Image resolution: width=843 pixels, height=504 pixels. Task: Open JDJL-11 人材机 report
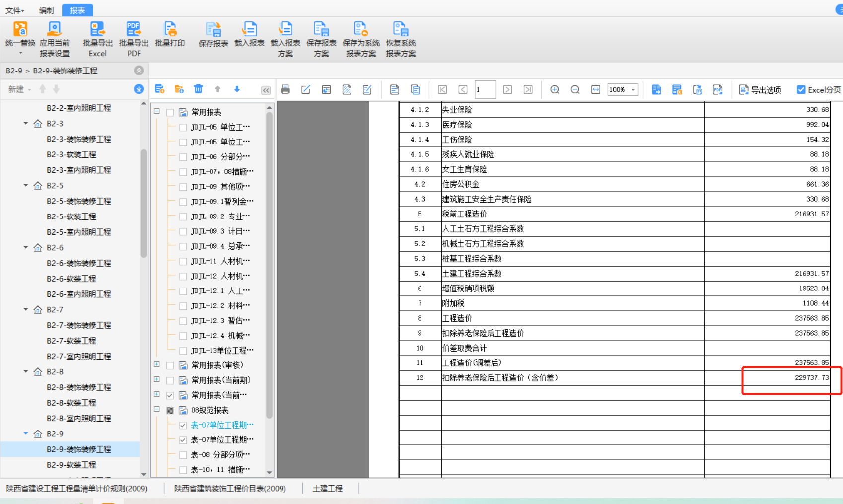tap(220, 261)
